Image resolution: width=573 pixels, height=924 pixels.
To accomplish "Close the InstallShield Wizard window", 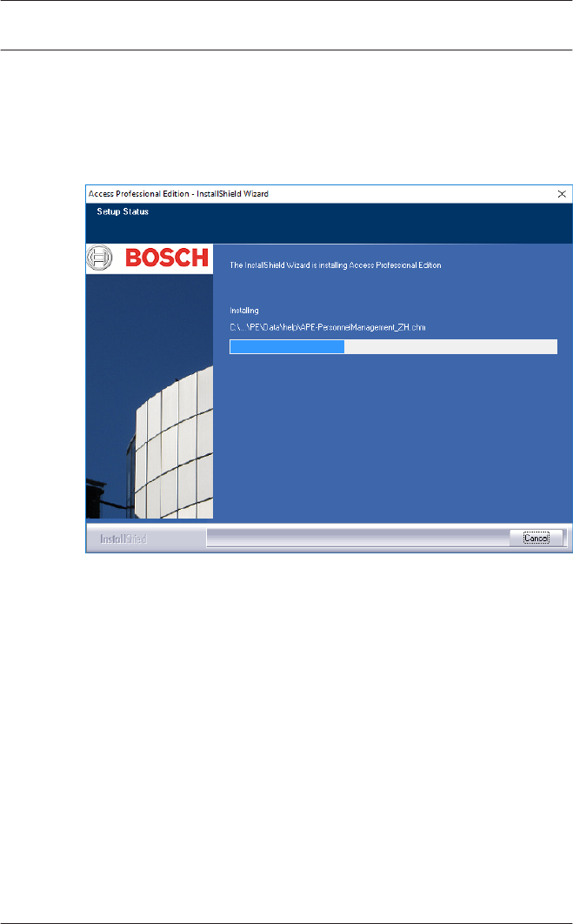I will pyautogui.click(x=562, y=194).
